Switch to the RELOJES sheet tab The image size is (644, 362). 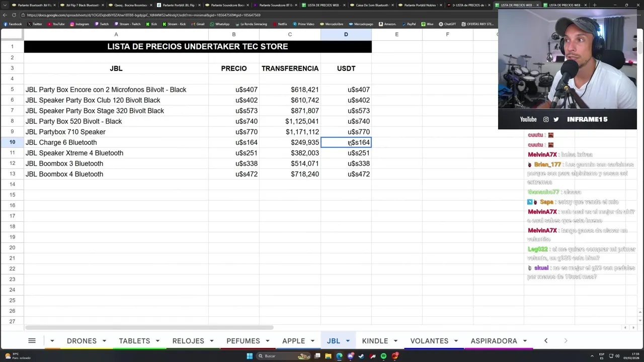pyautogui.click(x=188, y=341)
